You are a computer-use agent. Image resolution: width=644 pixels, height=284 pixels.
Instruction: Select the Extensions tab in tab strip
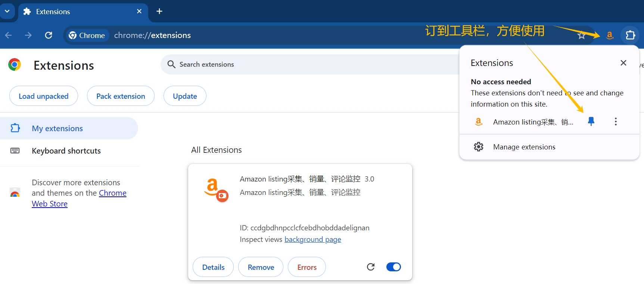click(x=83, y=12)
